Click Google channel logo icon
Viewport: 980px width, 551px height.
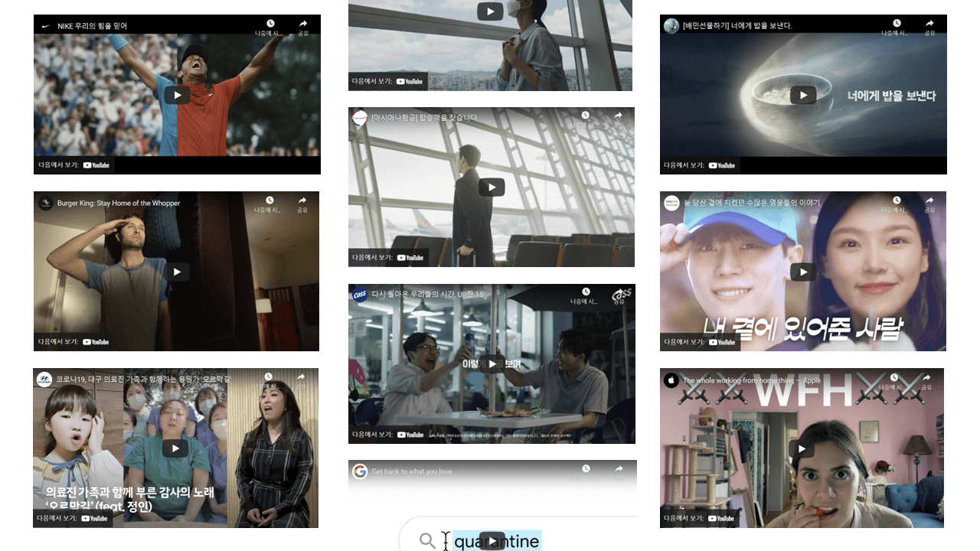[x=360, y=471]
